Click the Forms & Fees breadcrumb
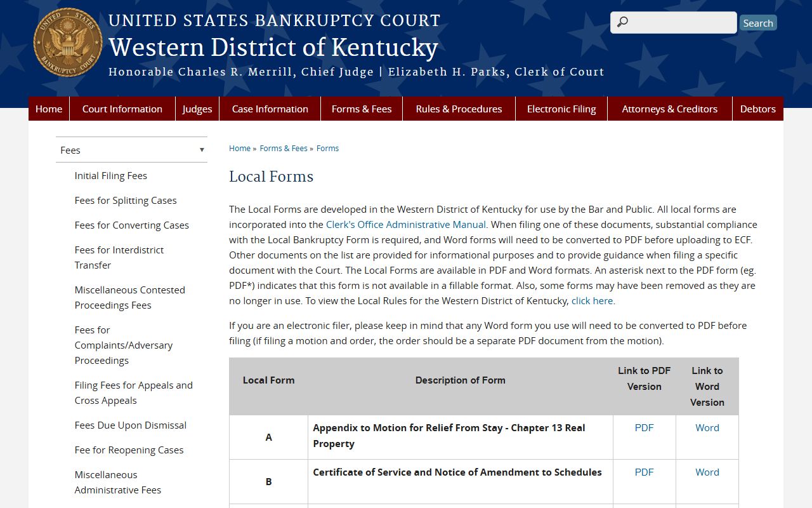The height and width of the screenshot is (508, 812). [x=284, y=148]
